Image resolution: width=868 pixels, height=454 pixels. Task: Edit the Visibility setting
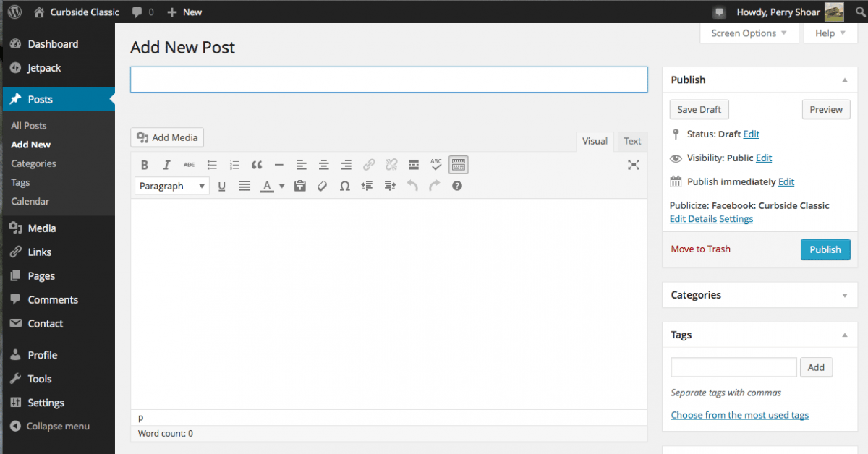pos(764,158)
